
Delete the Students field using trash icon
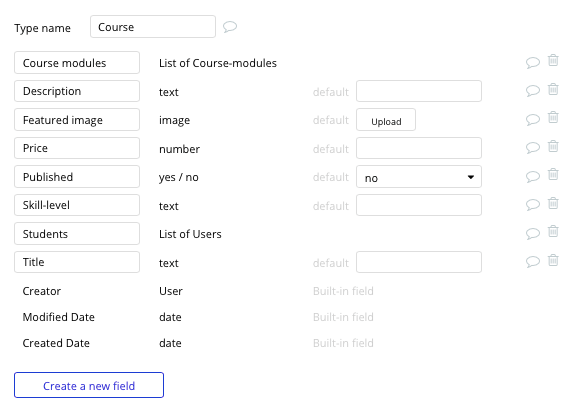[x=553, y=231]
